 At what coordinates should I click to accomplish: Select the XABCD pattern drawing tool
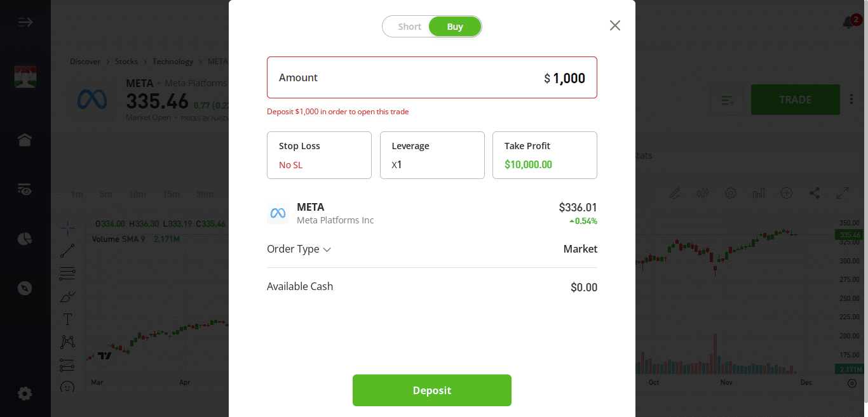67,341
